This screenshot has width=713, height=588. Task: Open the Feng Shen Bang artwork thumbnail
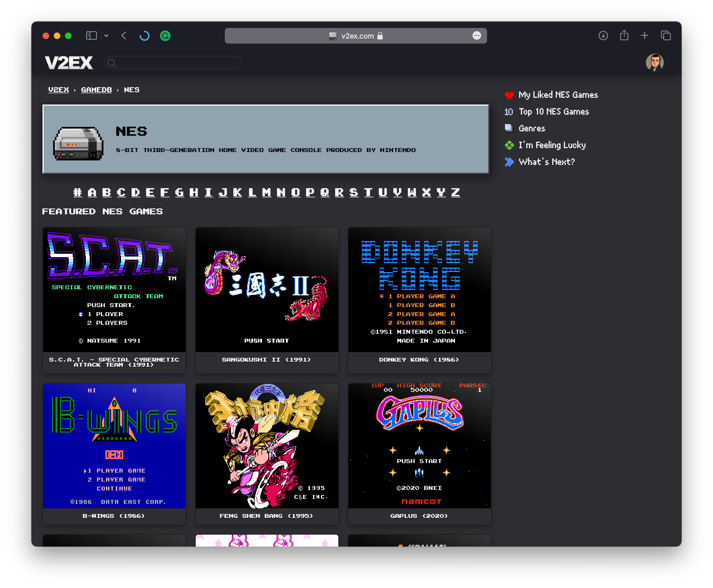click(267, 446)
